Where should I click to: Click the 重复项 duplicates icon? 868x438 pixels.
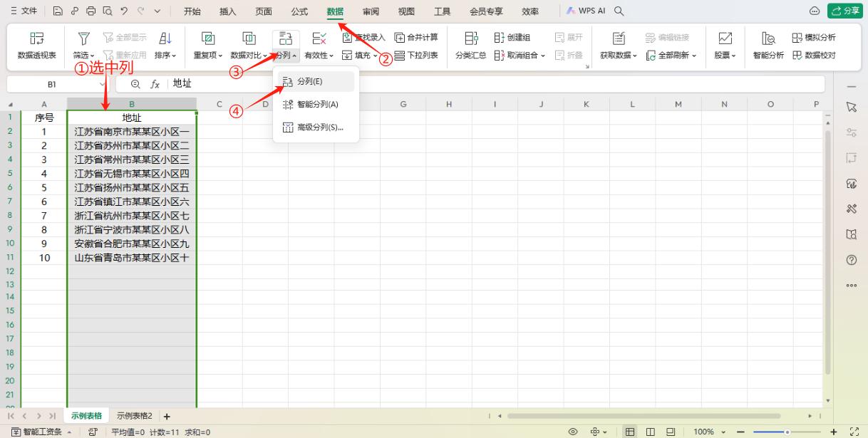click(x=208, y=38)
